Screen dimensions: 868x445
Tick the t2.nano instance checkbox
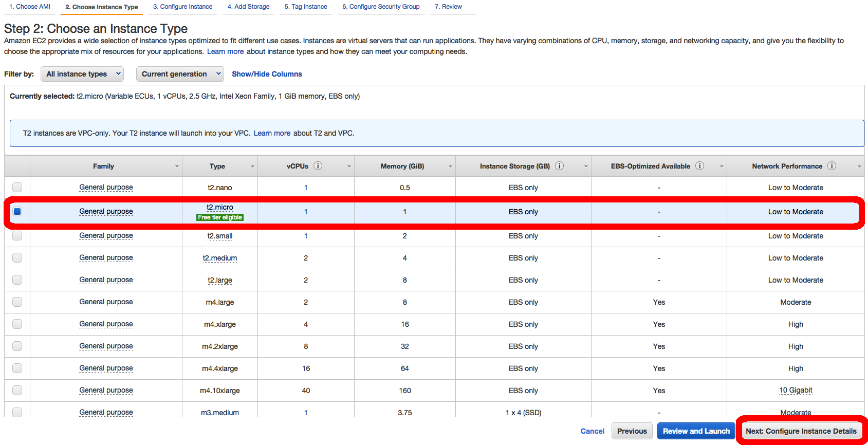click(17, 188)
